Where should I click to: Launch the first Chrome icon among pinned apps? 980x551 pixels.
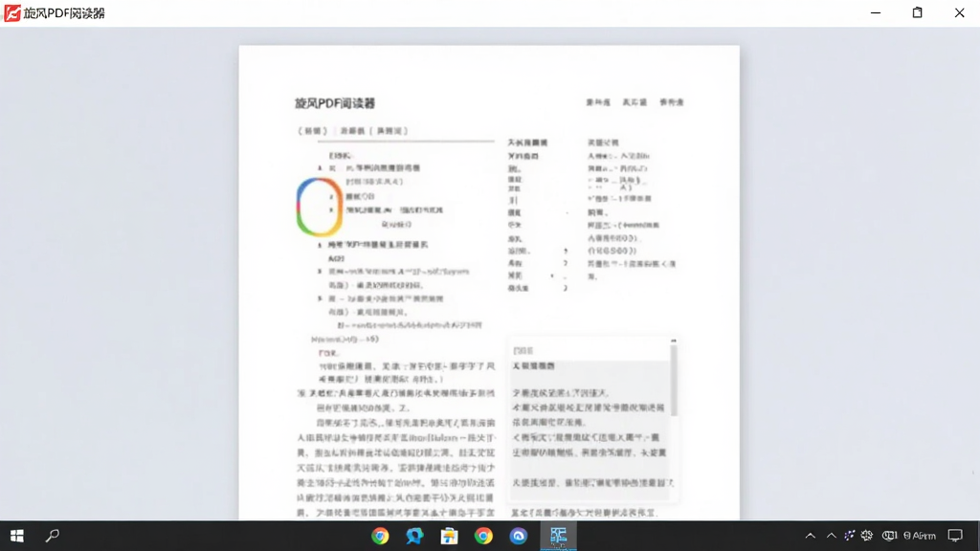pos(380,536)
